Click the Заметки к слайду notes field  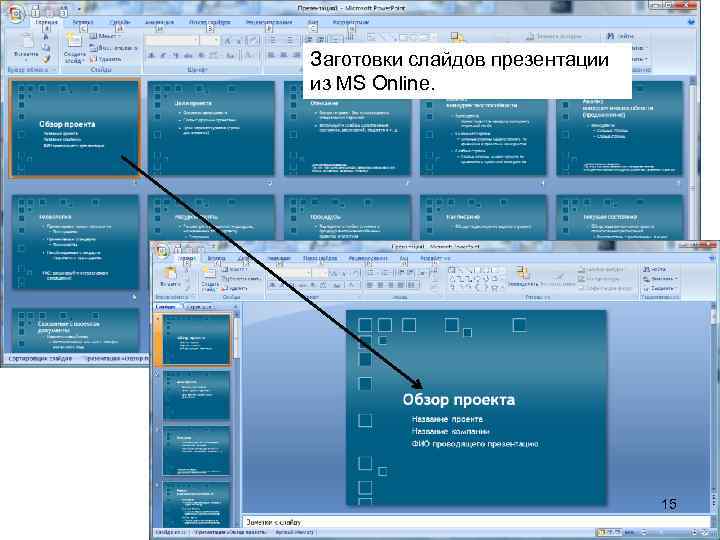tap(474, 522)
